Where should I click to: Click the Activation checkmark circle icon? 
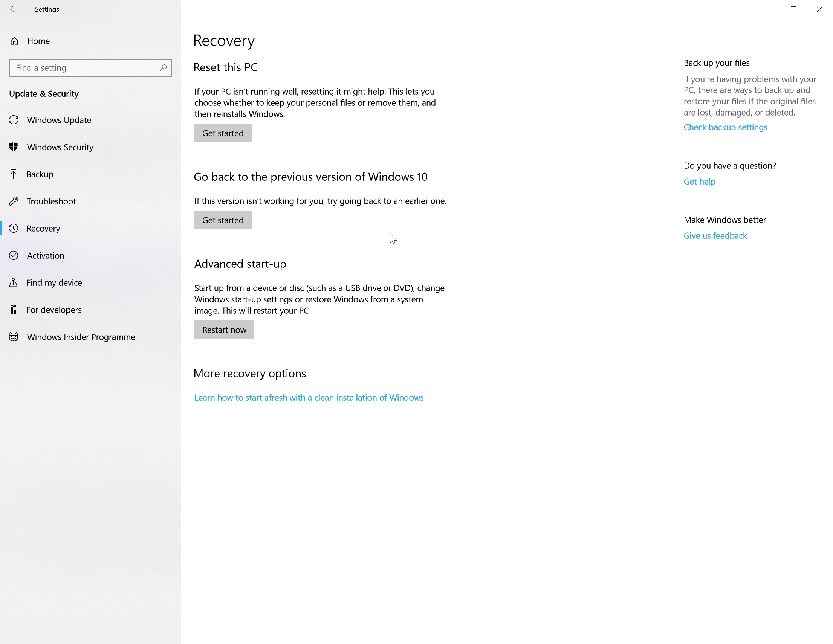click(14, 255)
